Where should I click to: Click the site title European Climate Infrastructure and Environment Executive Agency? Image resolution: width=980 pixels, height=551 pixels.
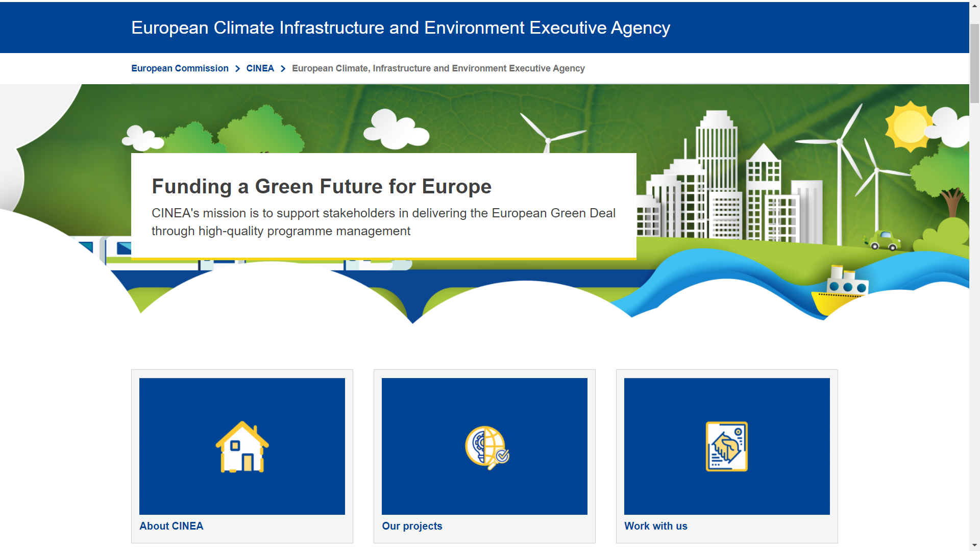(401, 28)
